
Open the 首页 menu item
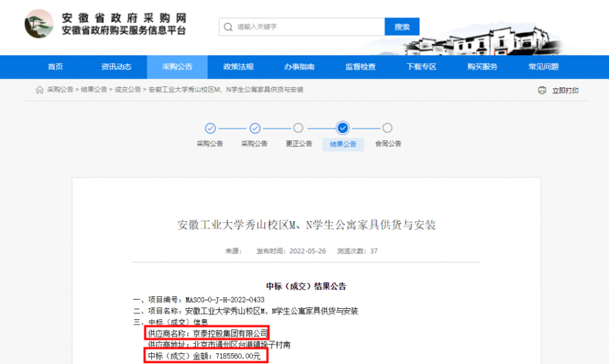tap(55, 67)
